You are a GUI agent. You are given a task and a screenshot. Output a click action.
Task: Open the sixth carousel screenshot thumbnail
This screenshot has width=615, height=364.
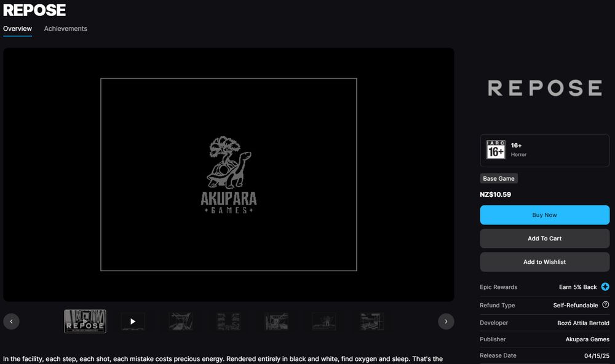pos(324,321)
